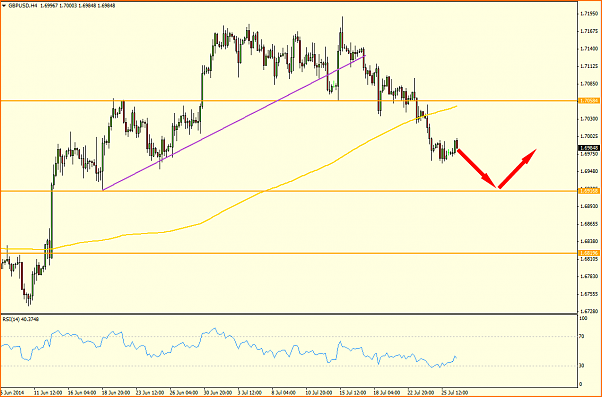Click the 26 Jun 04:00 time label
Viewport: 602px width, 397px height.
pos(185,393)
